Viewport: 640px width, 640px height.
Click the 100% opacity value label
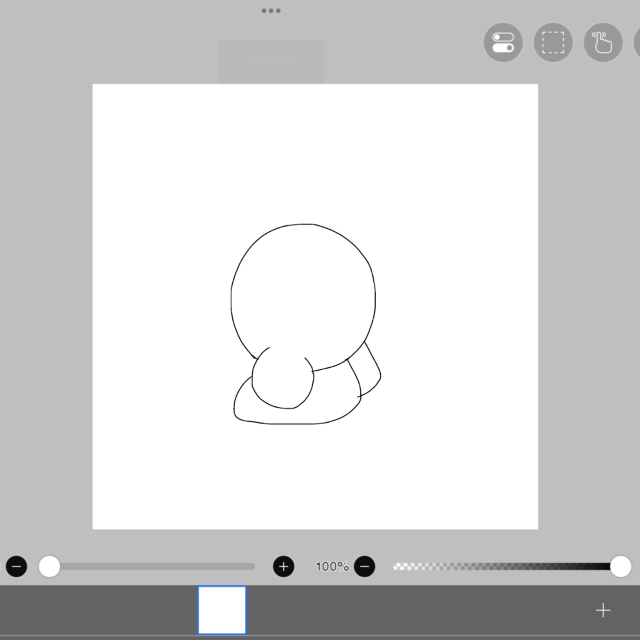331,567
